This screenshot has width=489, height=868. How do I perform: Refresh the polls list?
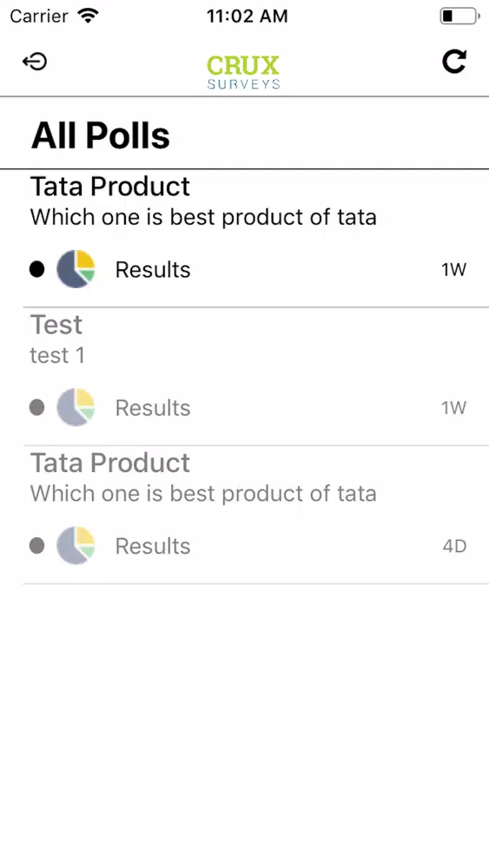click(x=454, y=62)
